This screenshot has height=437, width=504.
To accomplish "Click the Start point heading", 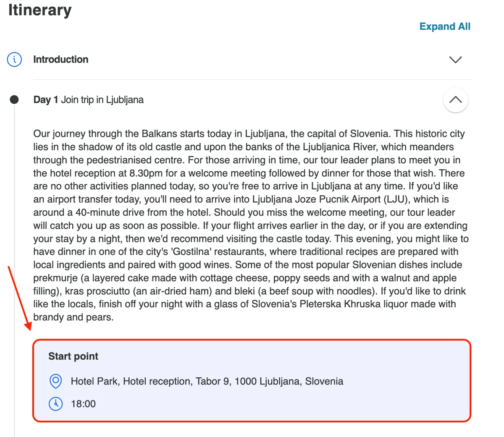I will tap(73, 356).
